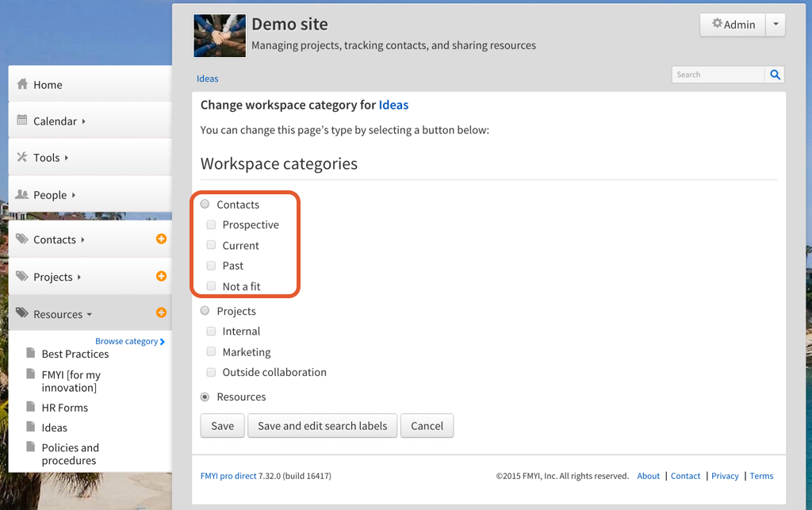Image resolution: width=812 pixels, height=510 pixels.
Task: Go to Home in the sidebar
Action: [47, 85]
